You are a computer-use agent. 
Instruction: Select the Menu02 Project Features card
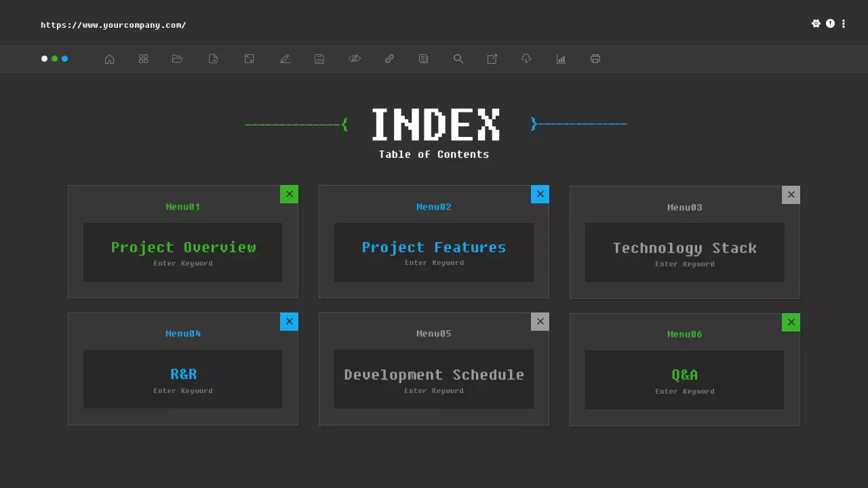click(434, 247)
